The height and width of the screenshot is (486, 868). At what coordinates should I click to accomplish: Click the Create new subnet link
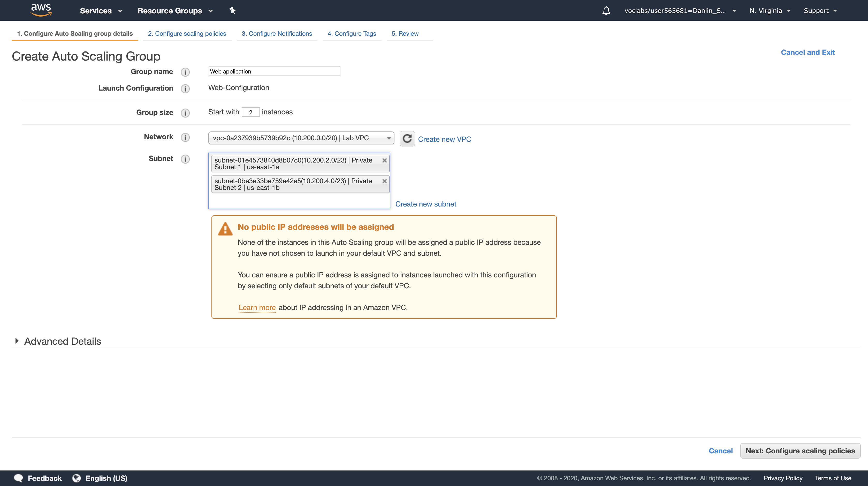[x=425, y=204]
